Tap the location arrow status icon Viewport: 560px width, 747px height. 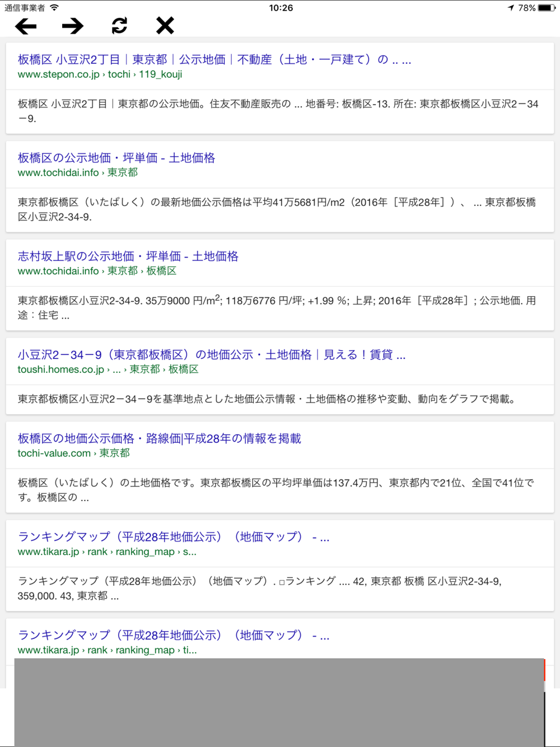pos(511,8)
